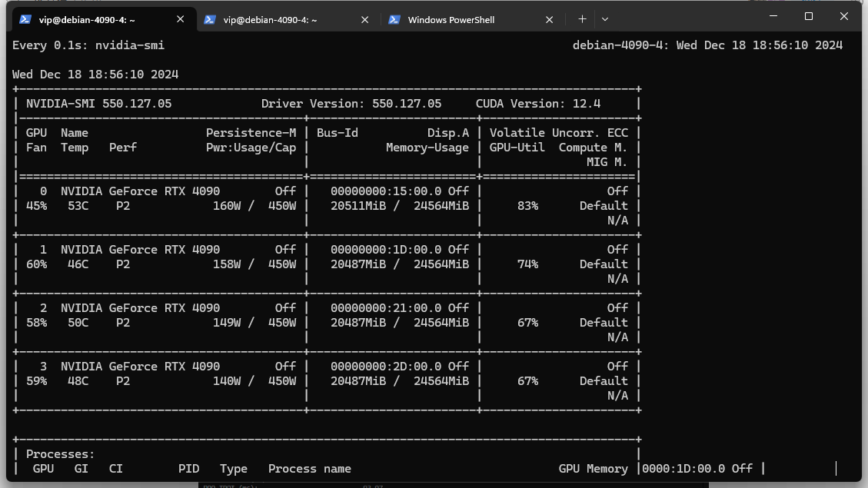Screen dimensions: 868x488
Task: Click 'Memory-Usage' column header
Action: 427,148
